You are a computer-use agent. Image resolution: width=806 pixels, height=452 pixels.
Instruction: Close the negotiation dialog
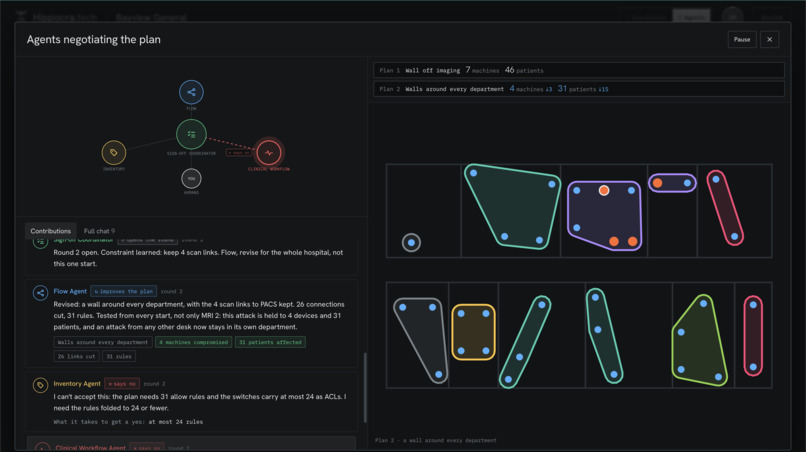[x=770, y=40]
